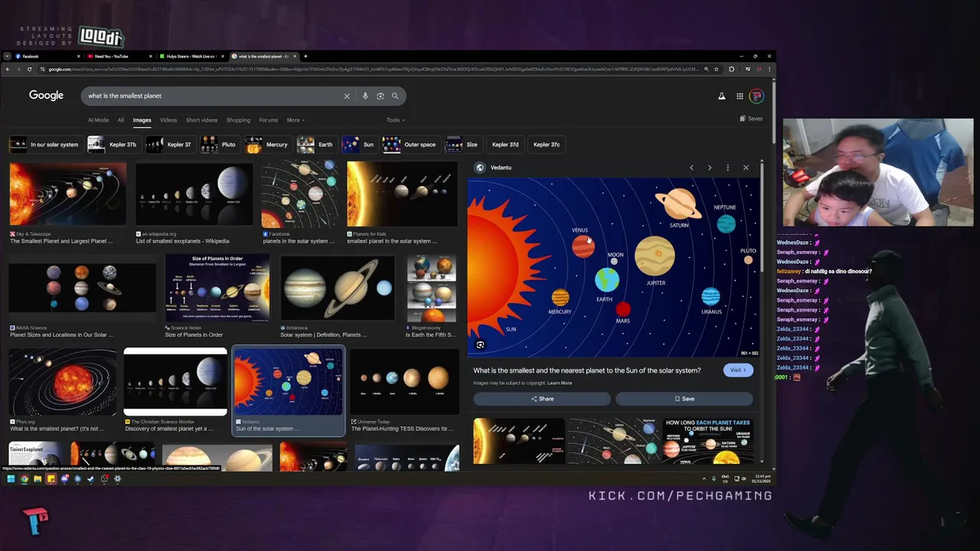Filter by Mercury chip

[x=267, y=145]
